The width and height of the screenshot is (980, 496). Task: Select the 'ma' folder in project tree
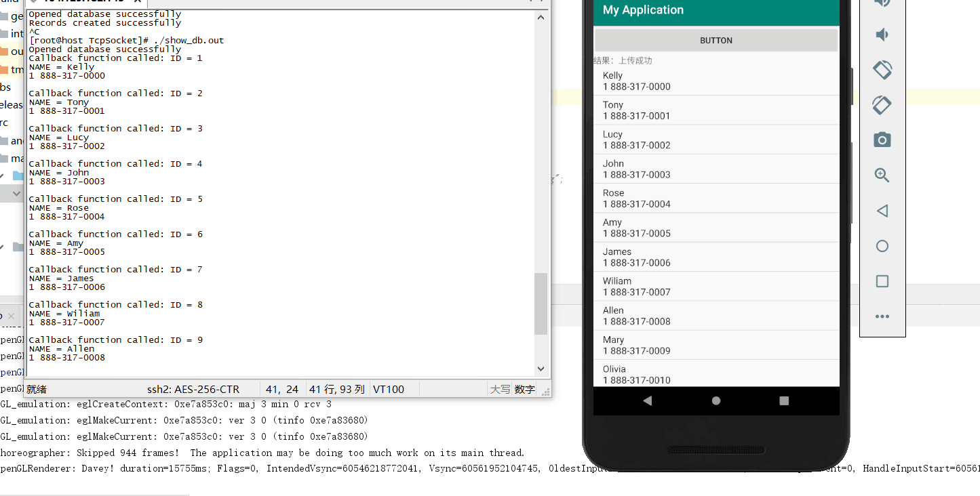(x=12, y=159)
